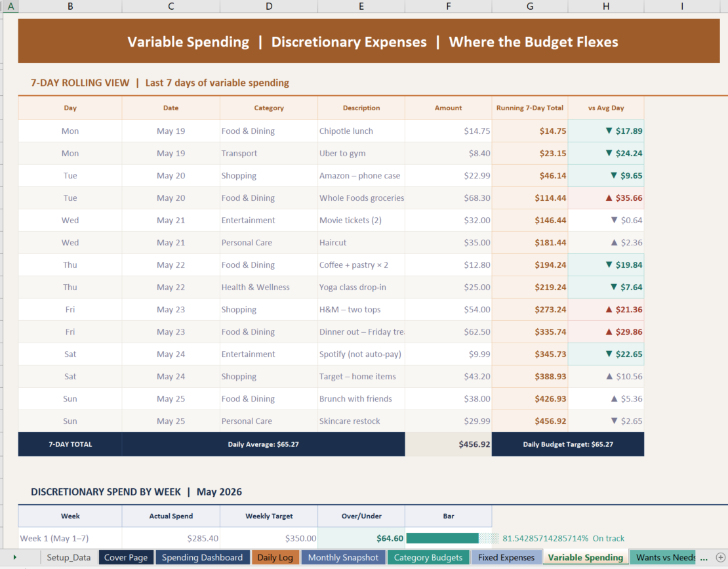Click the 7-DAY ROLLING VIEW heading
This screenshot has height=569, width=728.
click(x=160, y=83)
